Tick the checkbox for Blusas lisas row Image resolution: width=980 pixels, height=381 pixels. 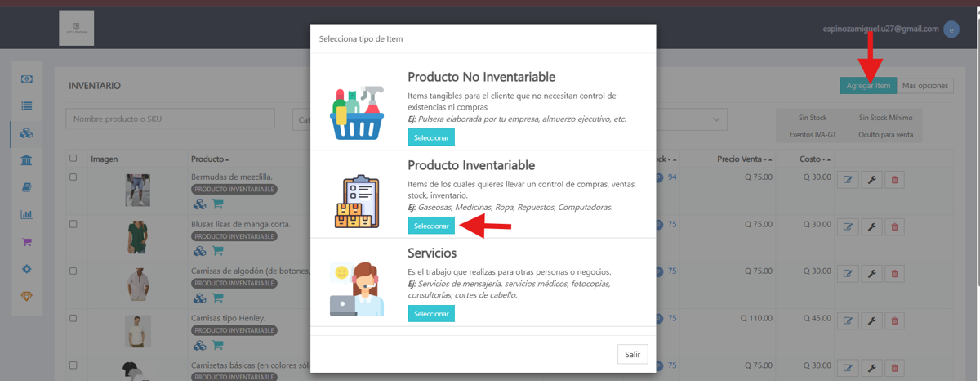(73, 223)
